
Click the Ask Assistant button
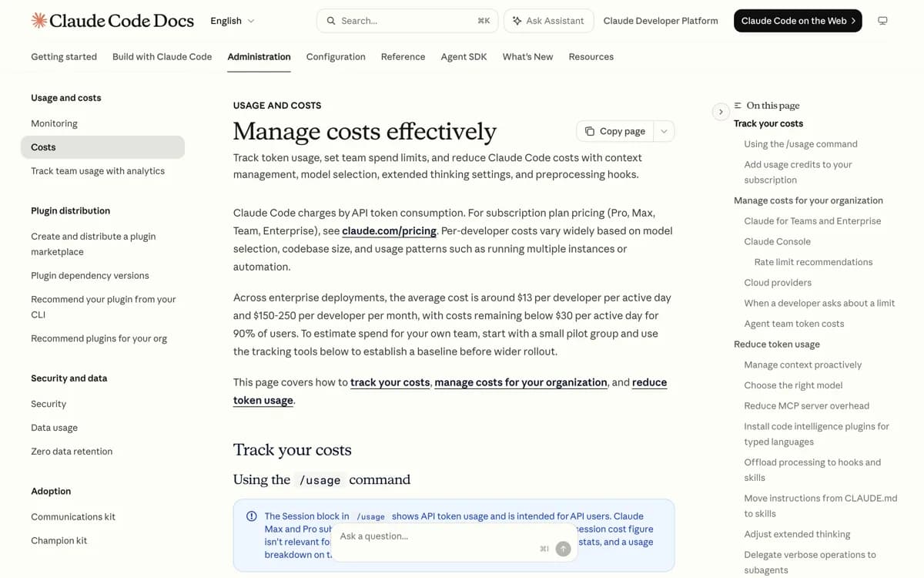pyautogui.click(x=548, y=21)
